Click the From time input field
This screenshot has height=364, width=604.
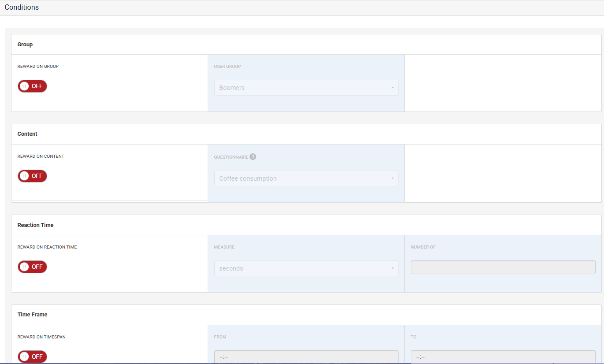click(x=306, y=357)
